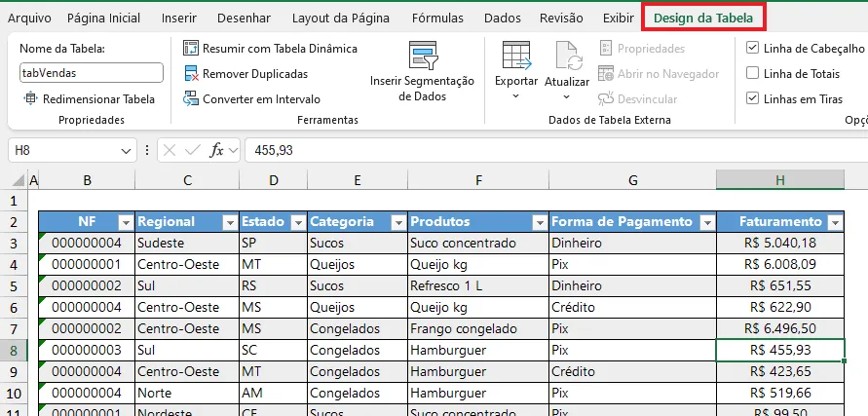Click the Atualizar refresh icon

569,56
